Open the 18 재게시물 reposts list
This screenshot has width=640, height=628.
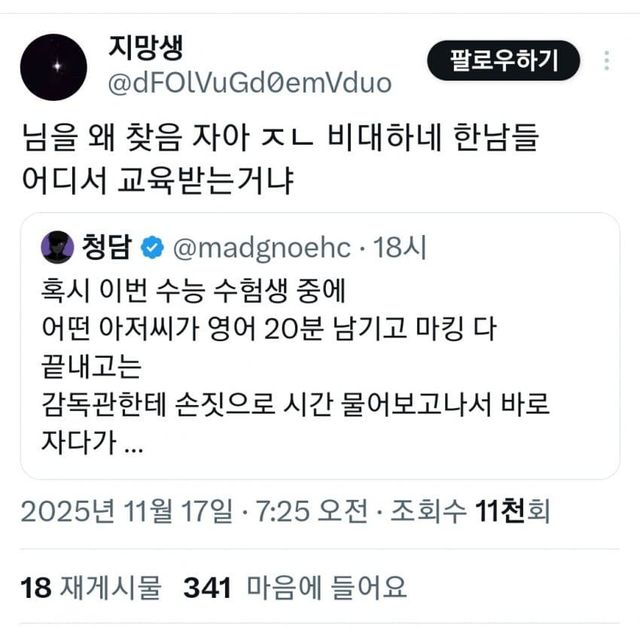pos(91,588)
